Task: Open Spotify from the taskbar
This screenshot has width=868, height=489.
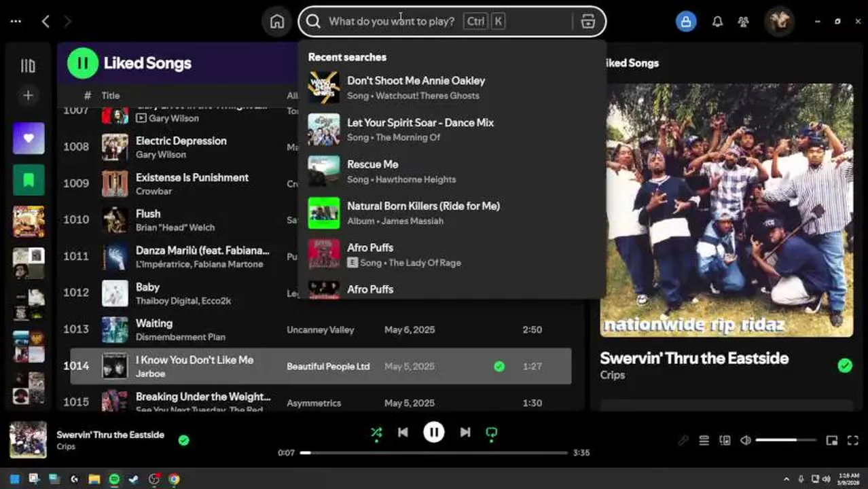Action: 114,479
